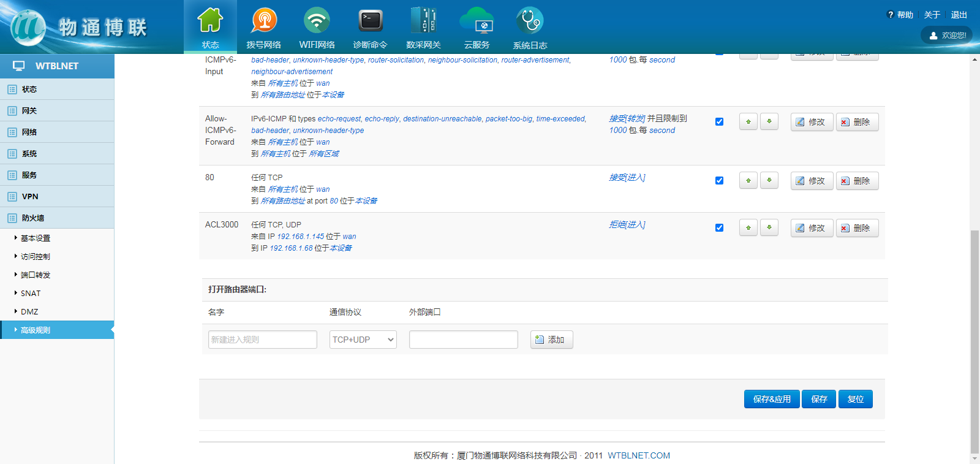Click the help question mark icon
Screen dimensions: 980x464
click(x=891, y=15)
